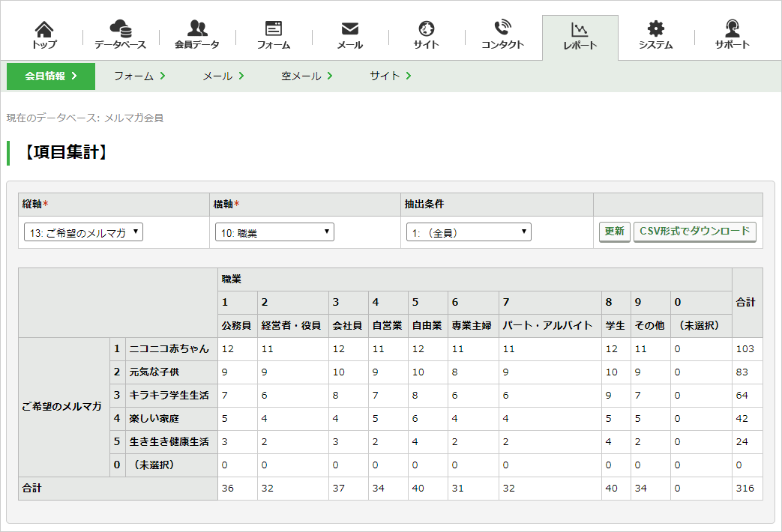
Task: Click the 自営業 column header
Action: click(388, 326)
